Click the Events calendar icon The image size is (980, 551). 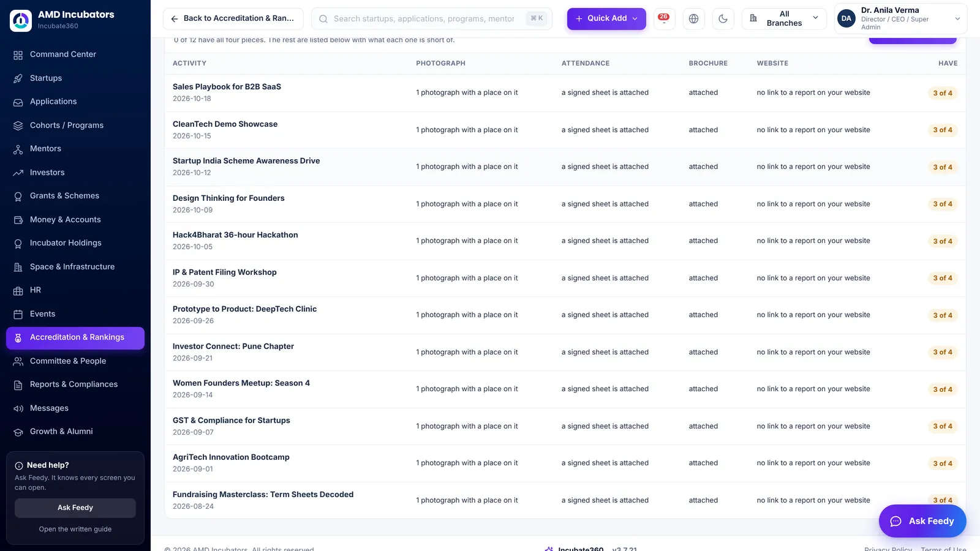18,314
